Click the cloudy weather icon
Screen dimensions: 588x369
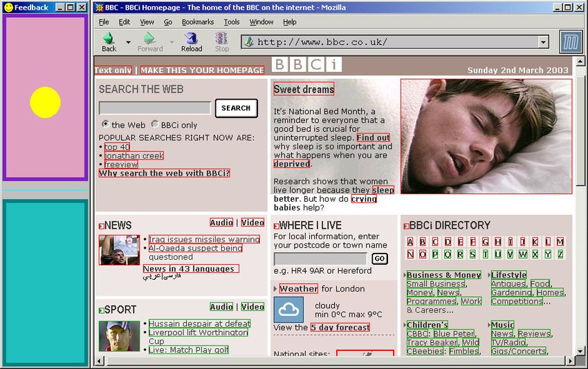pos(288,310)
